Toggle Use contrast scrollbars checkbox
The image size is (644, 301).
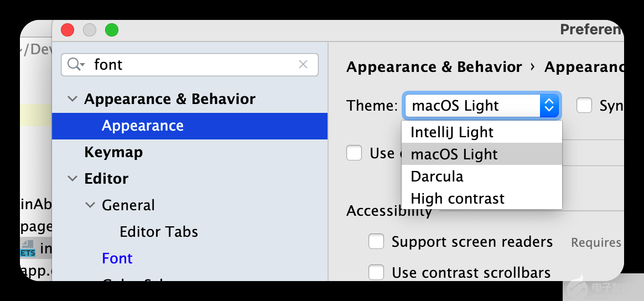coord(376,273)
